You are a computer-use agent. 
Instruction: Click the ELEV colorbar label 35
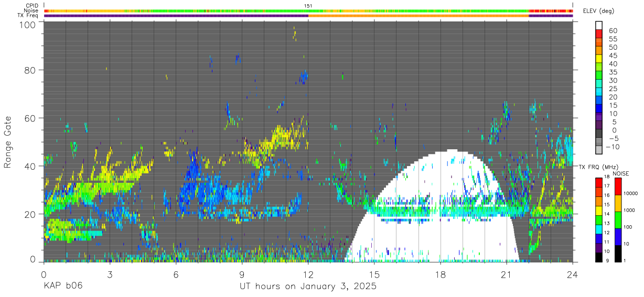[613, 72]
